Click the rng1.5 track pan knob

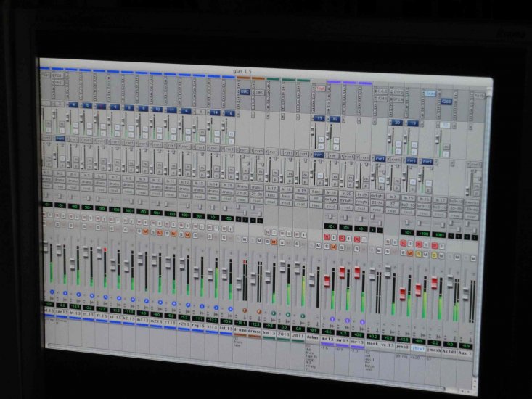(202, 306)
